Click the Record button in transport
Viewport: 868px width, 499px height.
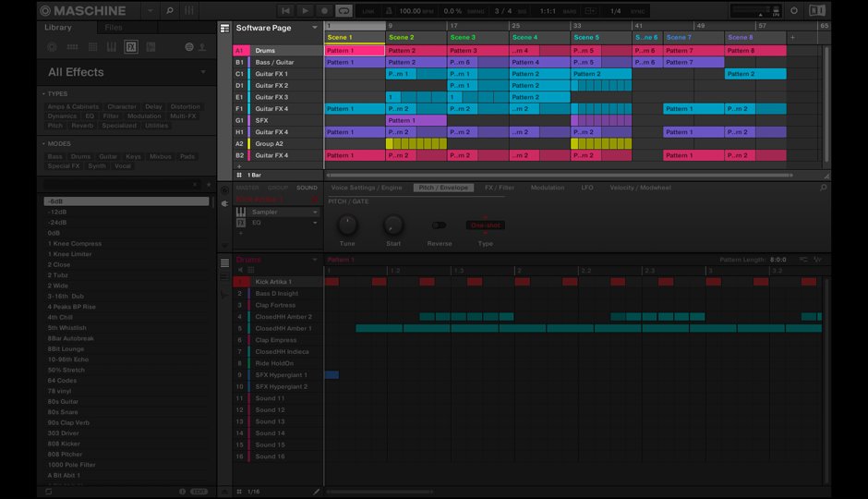tap(325, 10)
